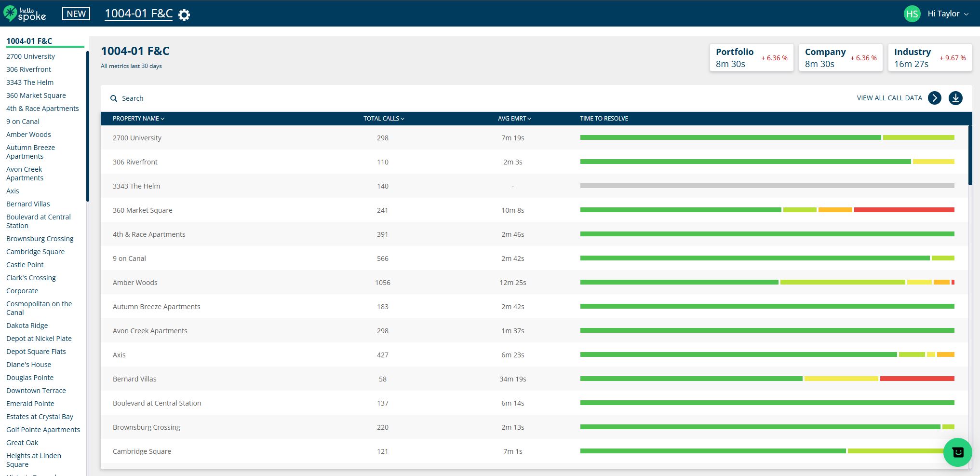
Task: Open 4th & Race Apartments in sidebar
Action: [42, 109]
